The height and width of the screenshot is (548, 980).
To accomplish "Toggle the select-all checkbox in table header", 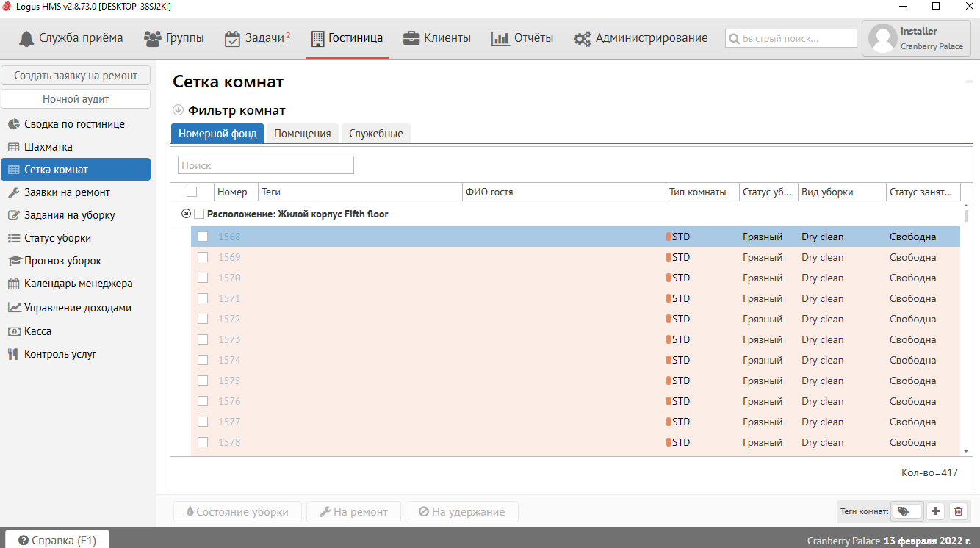I will pyautogui.click(x=192, y=192).
